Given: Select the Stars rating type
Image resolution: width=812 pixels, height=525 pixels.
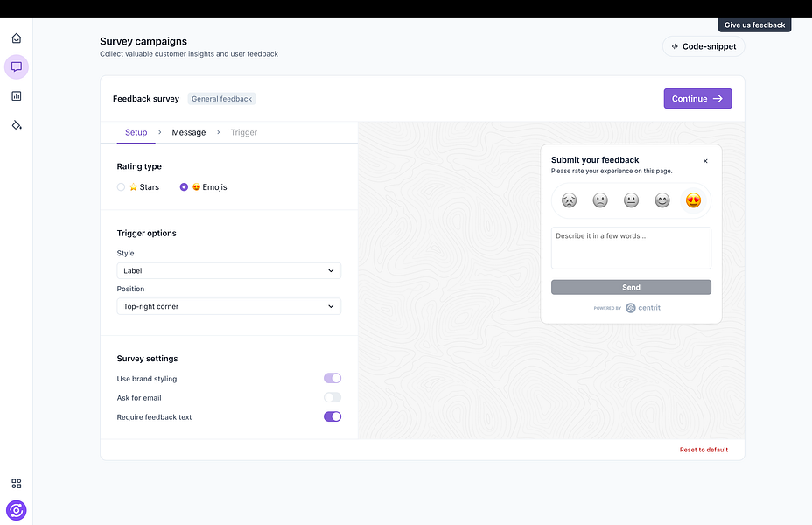Looking at the screenshot, I should pos(121,187).
